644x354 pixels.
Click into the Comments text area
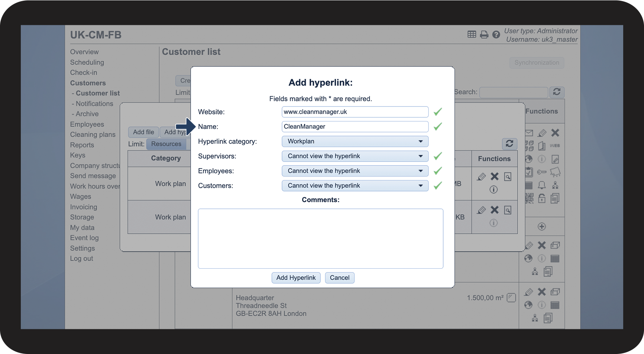[x=321, y=238]
